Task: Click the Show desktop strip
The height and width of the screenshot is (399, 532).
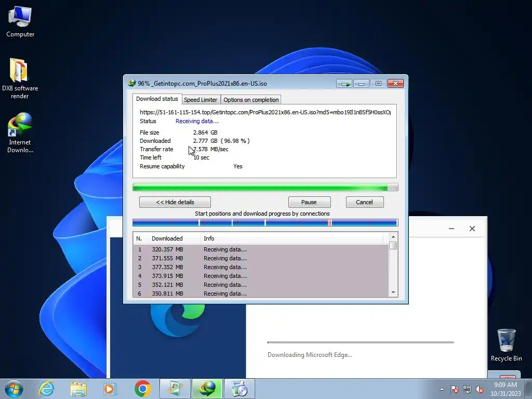Action: click(528, 389)
